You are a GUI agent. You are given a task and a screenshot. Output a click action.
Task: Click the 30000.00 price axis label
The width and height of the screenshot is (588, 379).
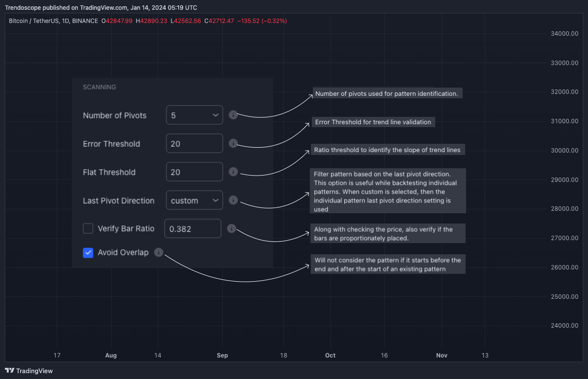(x=564, y=151)
